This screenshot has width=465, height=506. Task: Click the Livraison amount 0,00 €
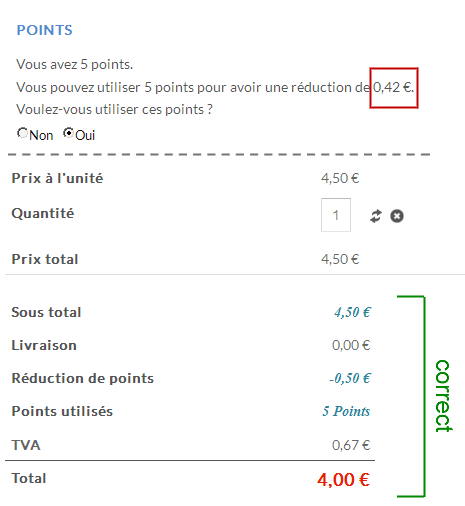click(351, 345)
